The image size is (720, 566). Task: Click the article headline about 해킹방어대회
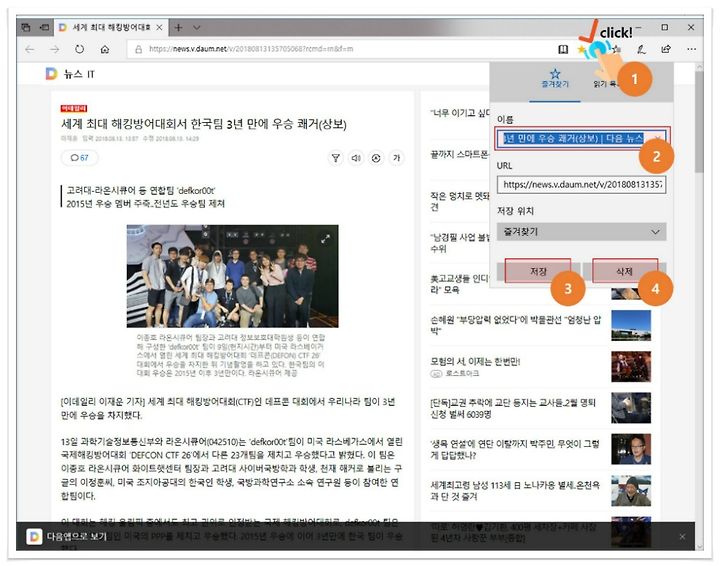coord(204,124)
